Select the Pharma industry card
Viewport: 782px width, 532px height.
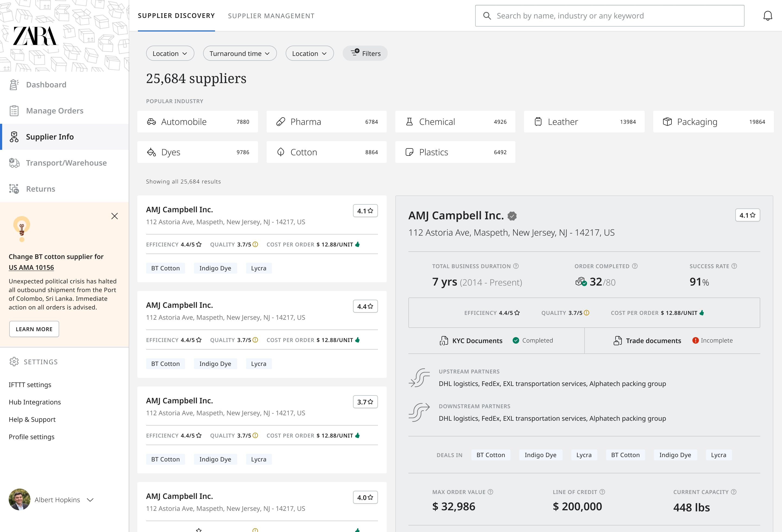[326, 122]
